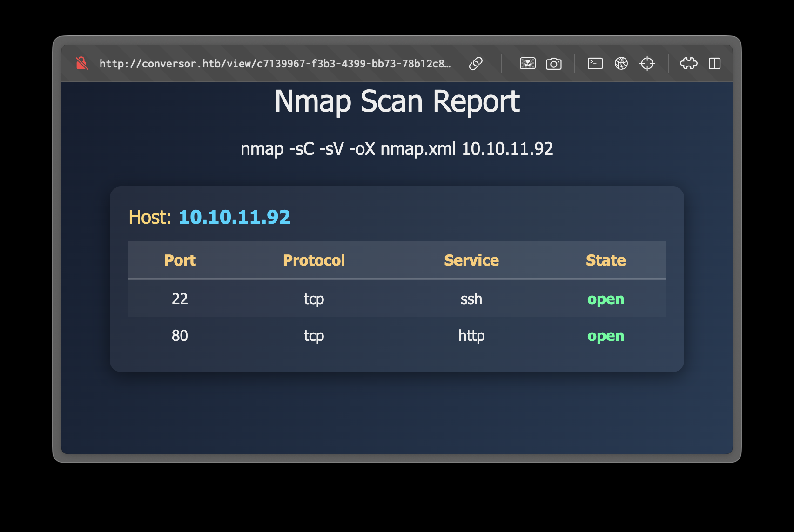Click the host IP 10.10.11.92 link
Image resolution: width=794 pixels, height=532 pixels.
234,217
